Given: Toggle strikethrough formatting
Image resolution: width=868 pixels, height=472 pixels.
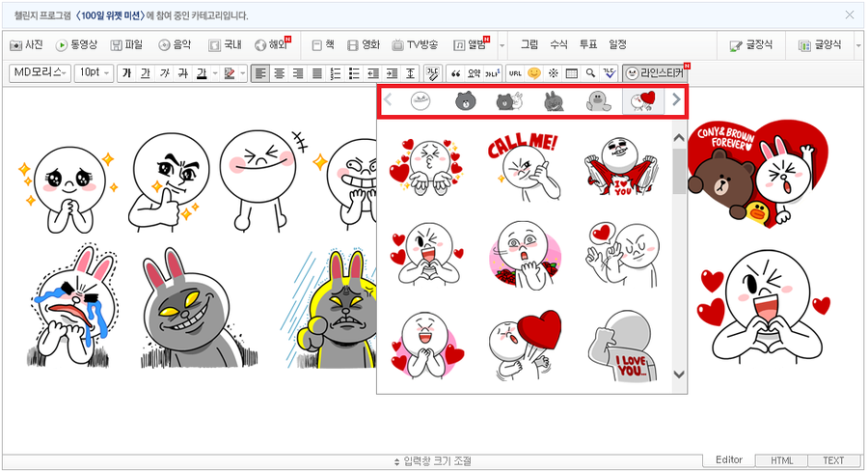Looking at the screenshot, I should (183, 73).
